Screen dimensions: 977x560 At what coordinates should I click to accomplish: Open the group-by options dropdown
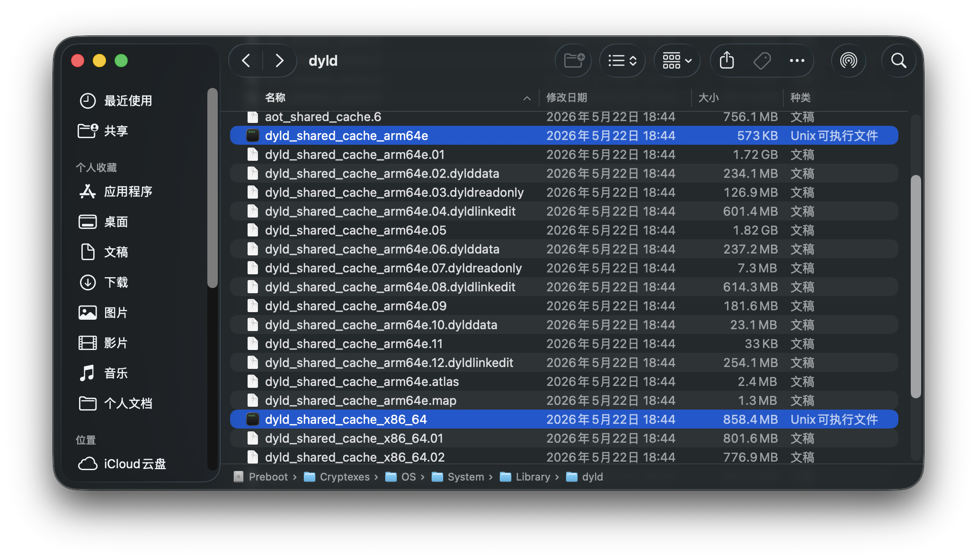pyautogui.click(x=677, y=61)
